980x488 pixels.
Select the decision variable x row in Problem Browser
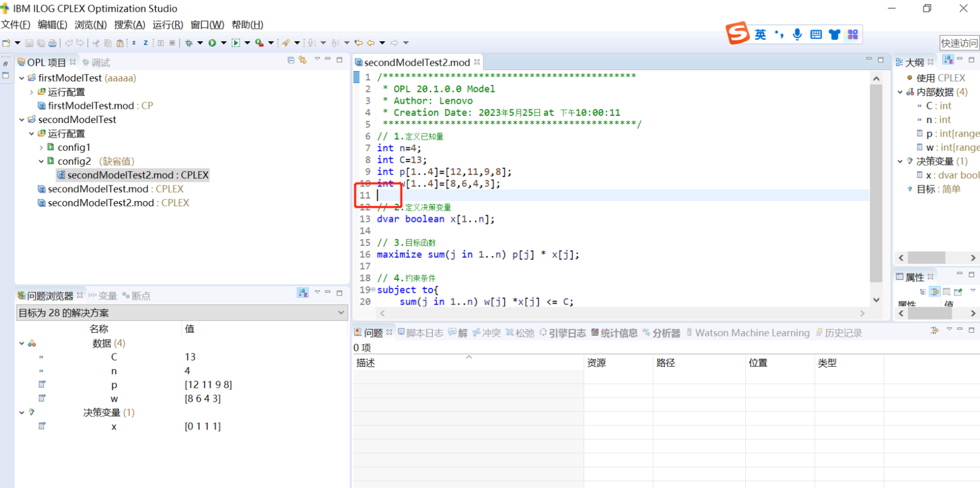[x=182, y=426]
